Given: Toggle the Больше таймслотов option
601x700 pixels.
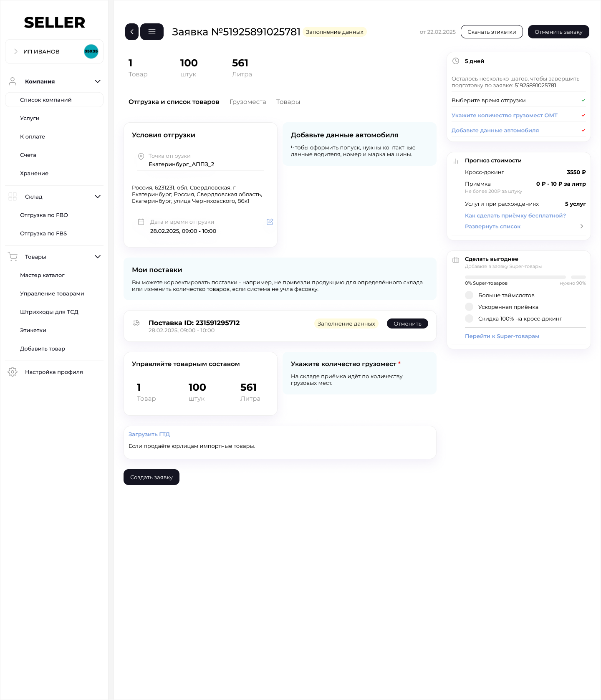Looking at the screenshot, I should tap(469, 295).
